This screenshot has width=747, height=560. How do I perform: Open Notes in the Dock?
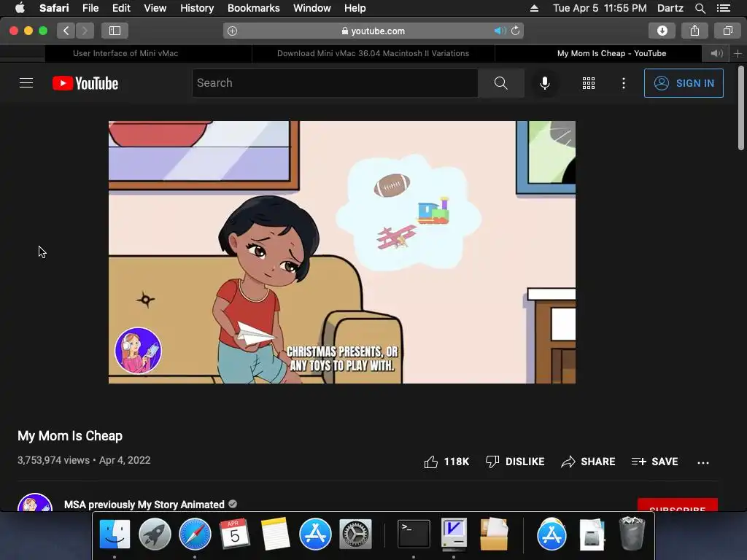tap(275, 534)
